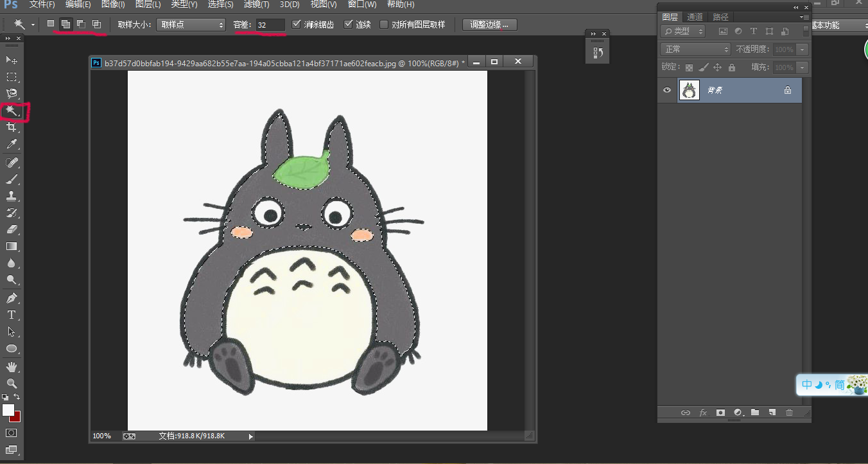
Task: Collapse the Layers panel to icons
Action: tap(796, 7)
